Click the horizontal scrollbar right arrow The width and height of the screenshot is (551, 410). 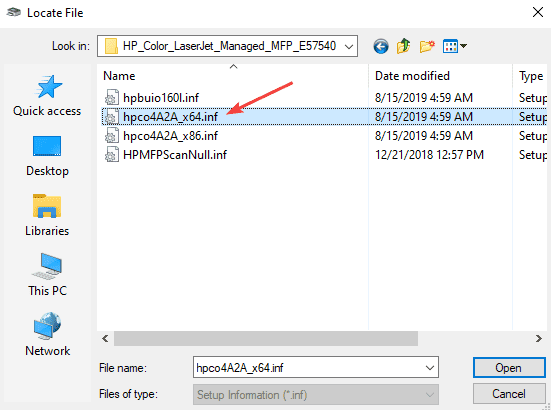[x=538, y=338]
